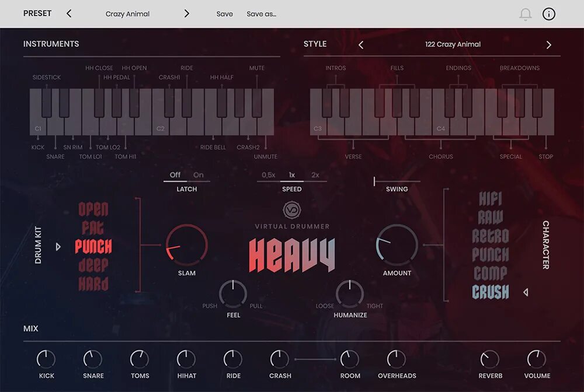Click the character selector triangle
584x392 pixels.
[526, 292]
